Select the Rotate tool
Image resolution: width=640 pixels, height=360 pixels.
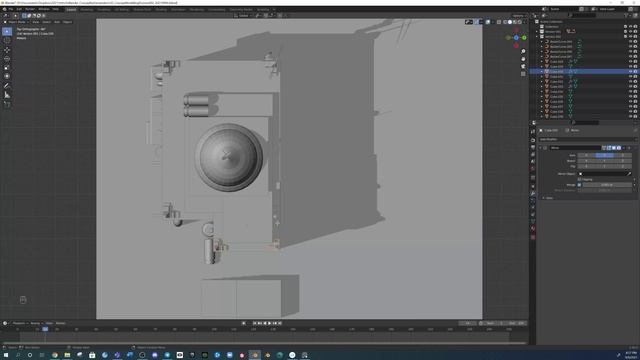[7, 59]
